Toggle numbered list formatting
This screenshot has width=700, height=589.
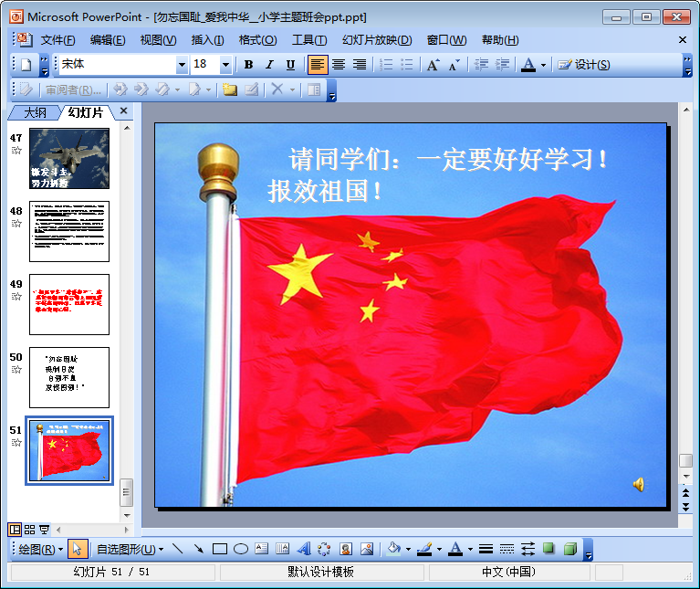386,65
